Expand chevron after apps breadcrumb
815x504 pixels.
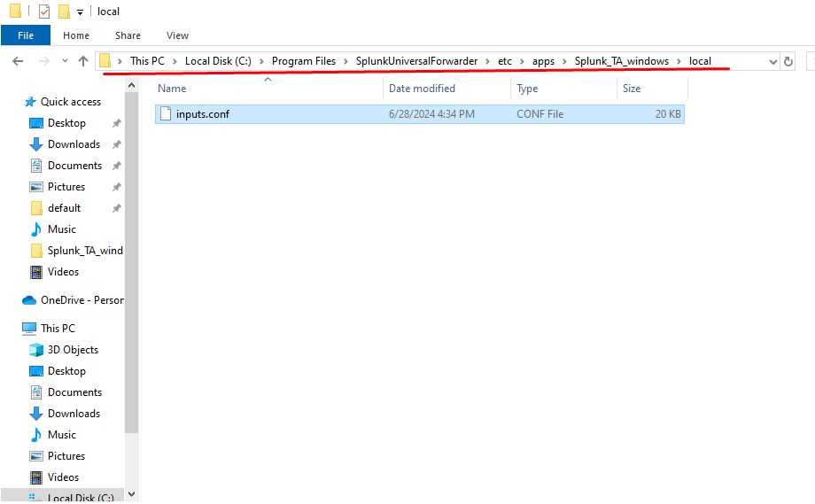click(564, 61)
